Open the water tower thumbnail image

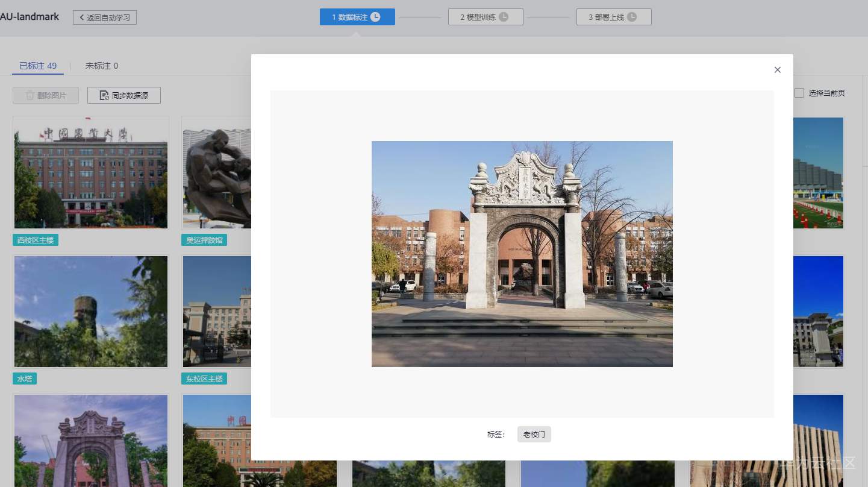tap(91, 312)
